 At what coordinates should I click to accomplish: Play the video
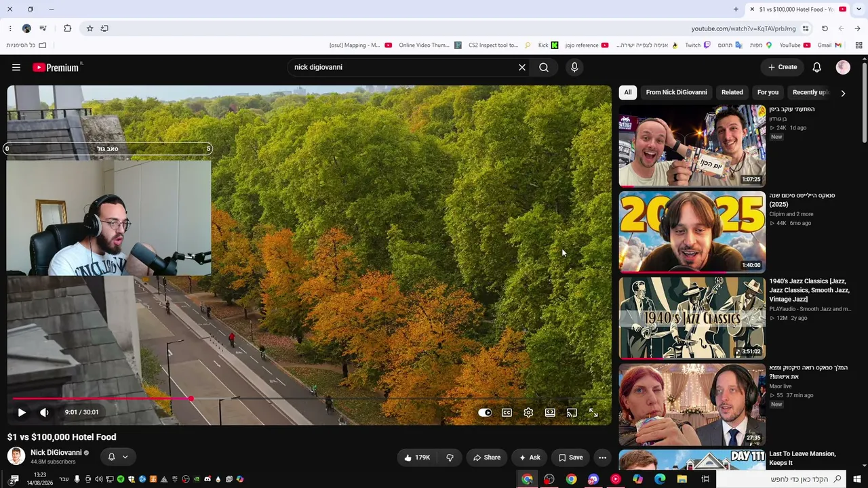click(22, 412)
